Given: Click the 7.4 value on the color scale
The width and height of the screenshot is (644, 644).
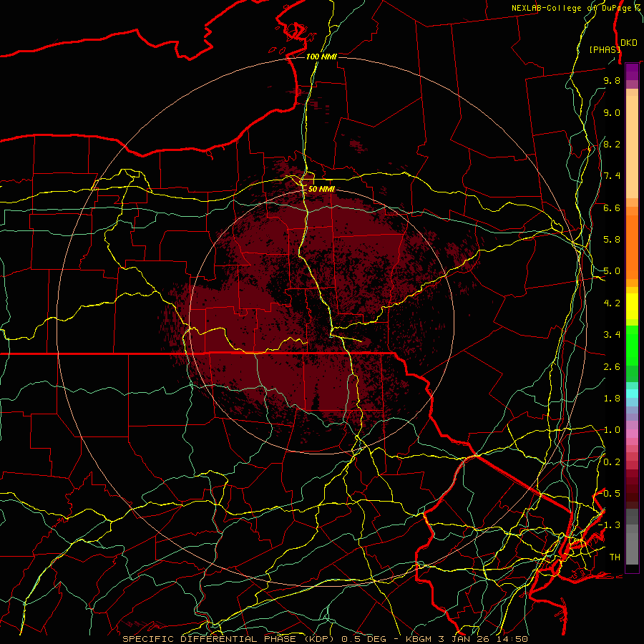Looking at the screenshot, I should (x=612, y=176).
